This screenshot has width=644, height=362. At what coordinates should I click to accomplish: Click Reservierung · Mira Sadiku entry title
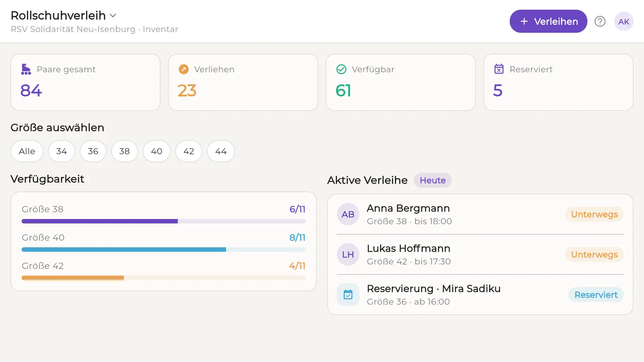click(x=433, y=289)
